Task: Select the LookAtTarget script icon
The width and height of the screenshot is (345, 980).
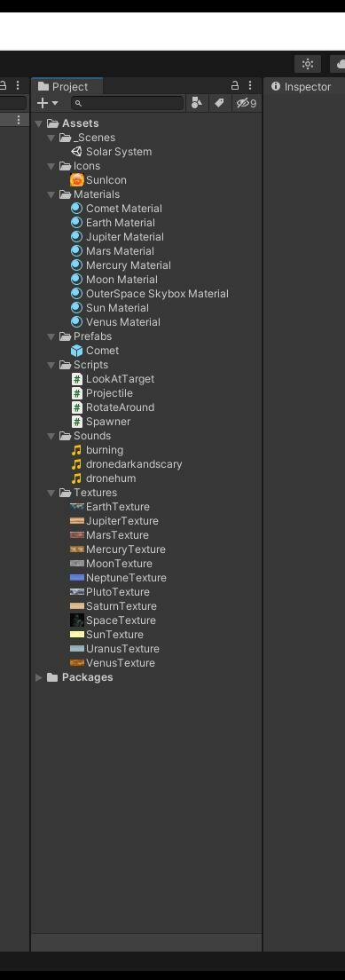Action: click(x=77, y=379)
